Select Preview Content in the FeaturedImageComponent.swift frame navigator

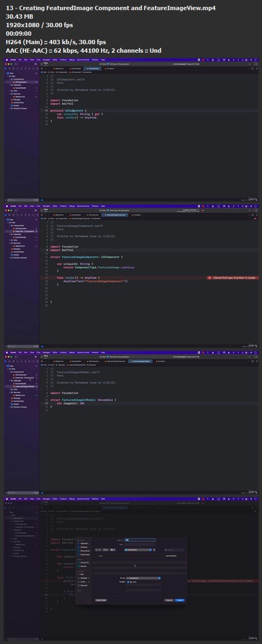point(20,258)
